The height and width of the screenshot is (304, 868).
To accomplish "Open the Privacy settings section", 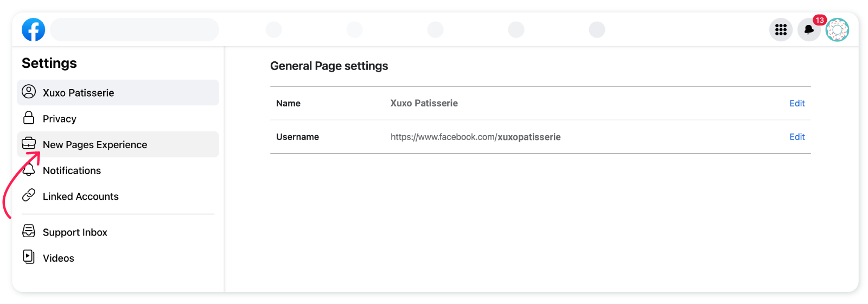I will click(118, 118).
